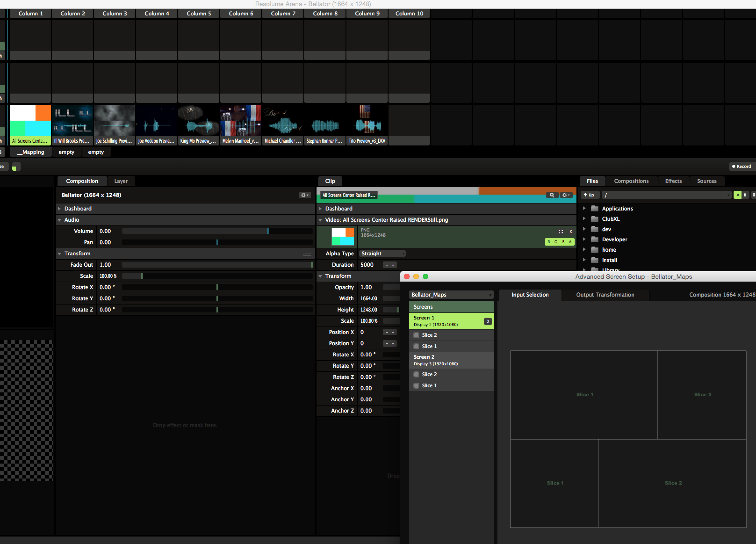This screenshot has width=756, height=544.
Task: Remove Screen 1 with its x icon
Action: pyautogui.click(x=488, y=321)
